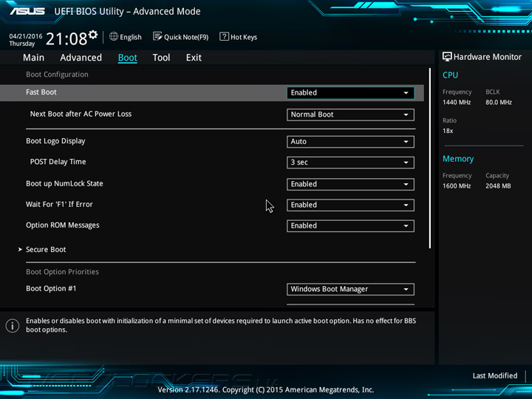
Task: Switch to the Advanced tab
Action: coord(81,58)
